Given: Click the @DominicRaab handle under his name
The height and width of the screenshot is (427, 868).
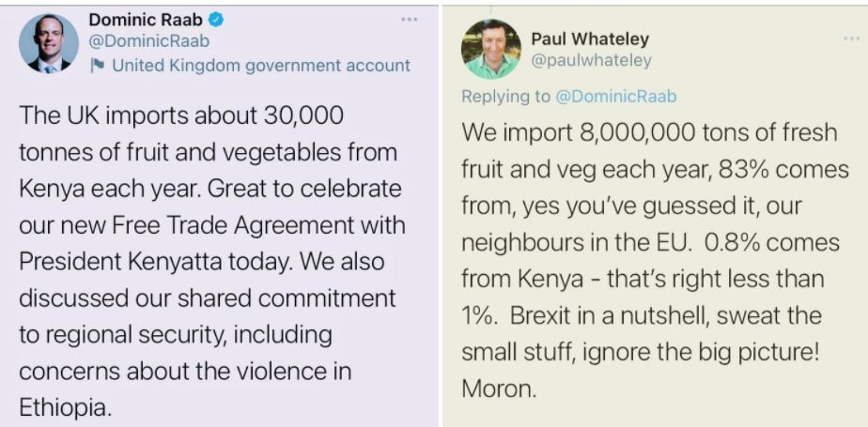Looking at the screenshot, I should click(148, 41).
